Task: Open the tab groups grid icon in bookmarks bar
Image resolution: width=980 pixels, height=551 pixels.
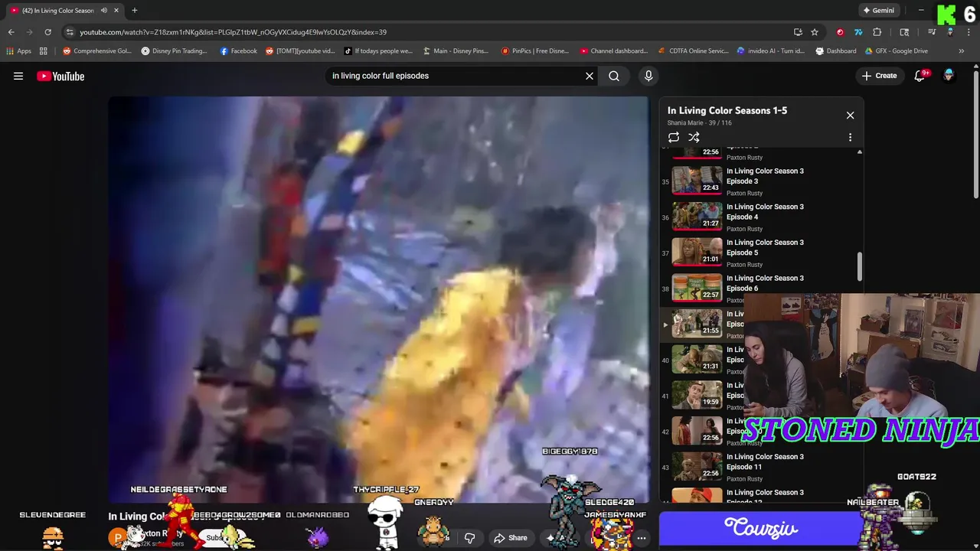Action: 44,51
